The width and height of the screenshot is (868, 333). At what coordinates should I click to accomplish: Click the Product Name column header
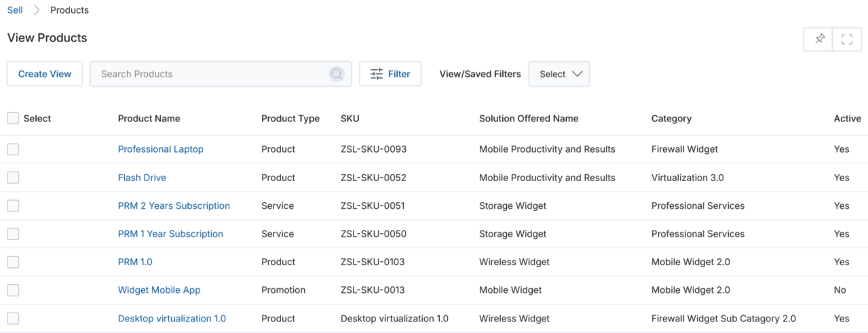pyautogui.click(x=149, y=119)
